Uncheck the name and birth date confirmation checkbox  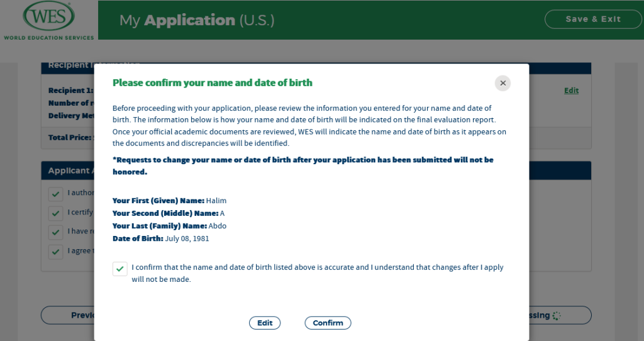[119, 269]
